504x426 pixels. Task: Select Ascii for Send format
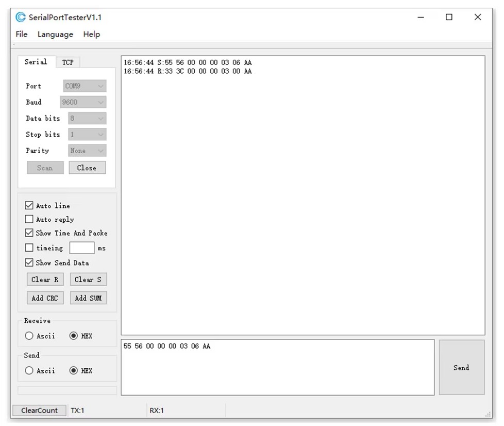tap(29, 370)
